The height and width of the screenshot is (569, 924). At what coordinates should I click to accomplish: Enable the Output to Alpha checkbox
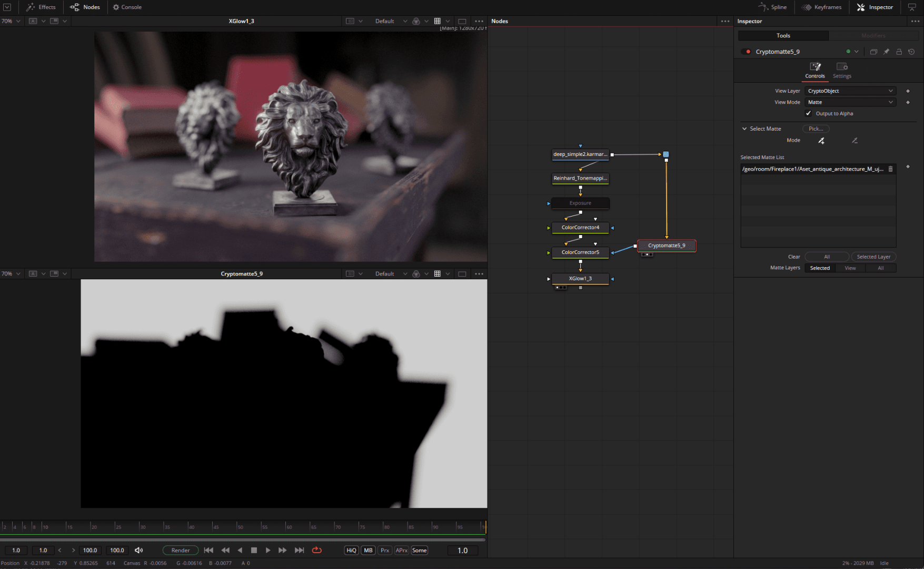coord(808,113)
